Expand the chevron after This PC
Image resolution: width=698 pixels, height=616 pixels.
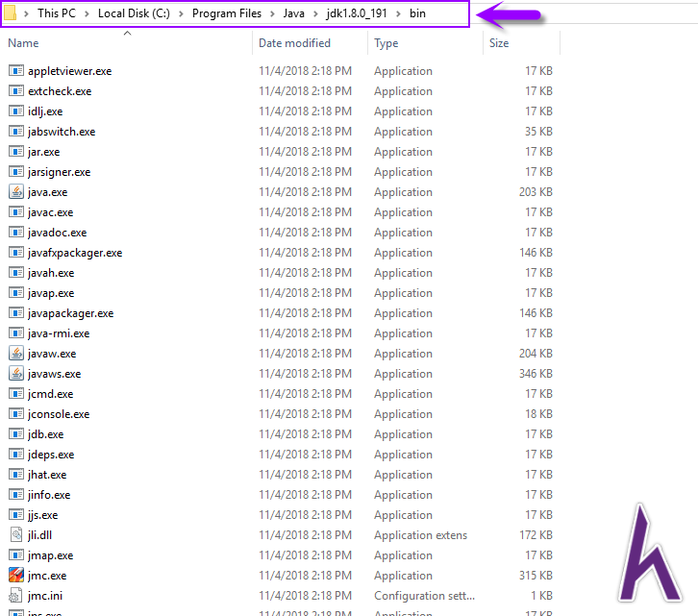click(87, 13)
